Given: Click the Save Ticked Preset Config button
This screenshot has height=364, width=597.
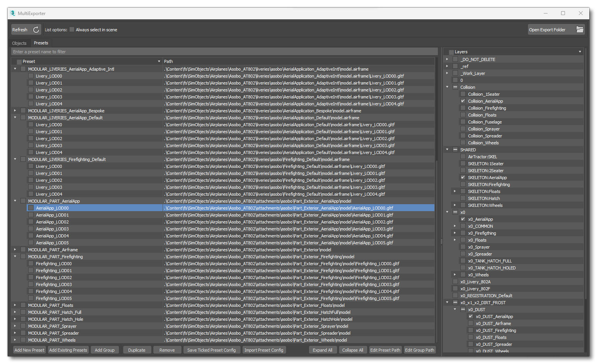Looking at the screenshot, I should [x=212, y=350].
